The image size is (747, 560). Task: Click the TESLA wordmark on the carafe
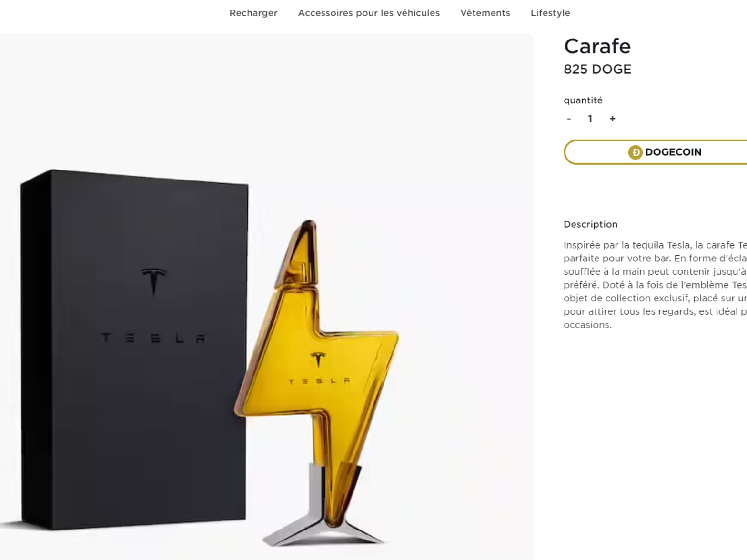319,381
